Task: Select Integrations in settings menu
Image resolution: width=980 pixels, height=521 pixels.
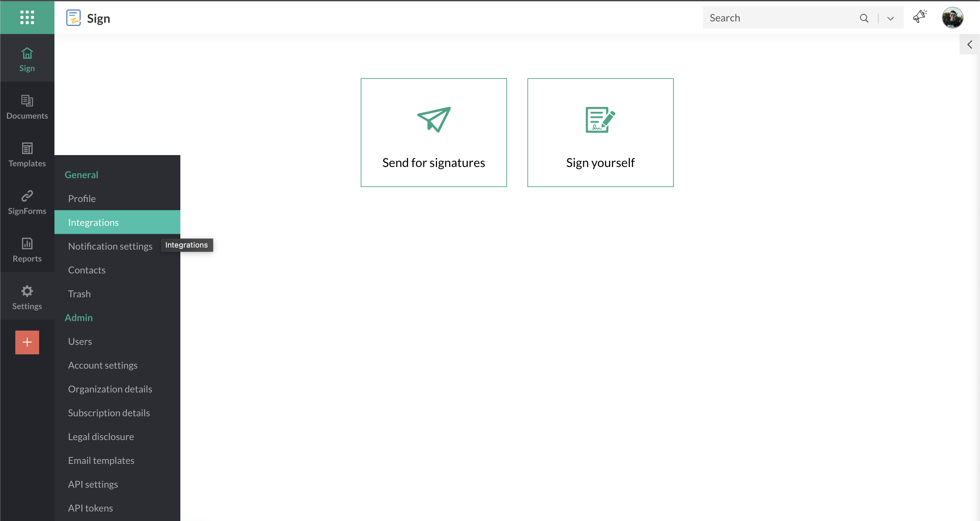Action: [x=93, y=222]
